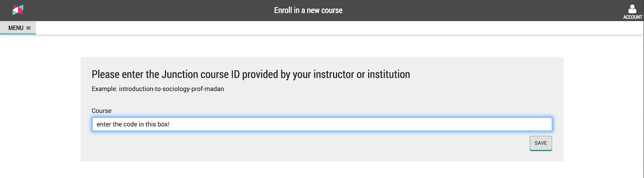
Task: Click the 'Example:' prefix text
Action: (104, 89)
